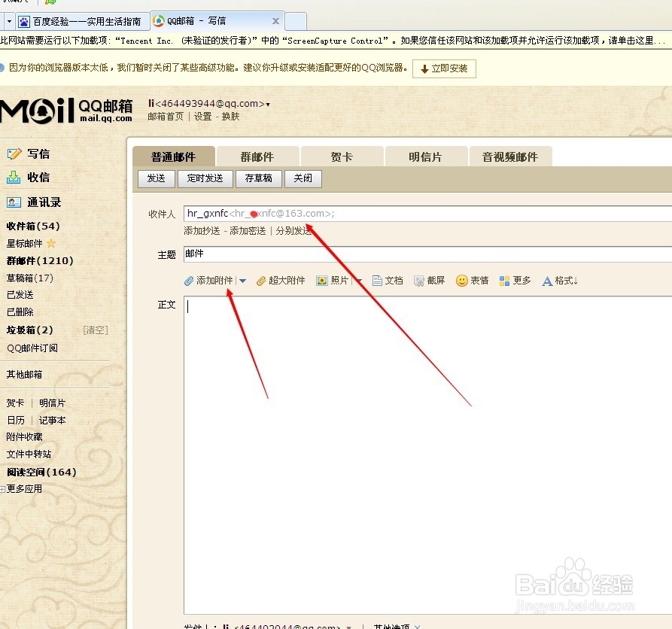Click the 超大附件 large attachment icon
This screenshot has width=672, height=629.
[x=261, y=280]
